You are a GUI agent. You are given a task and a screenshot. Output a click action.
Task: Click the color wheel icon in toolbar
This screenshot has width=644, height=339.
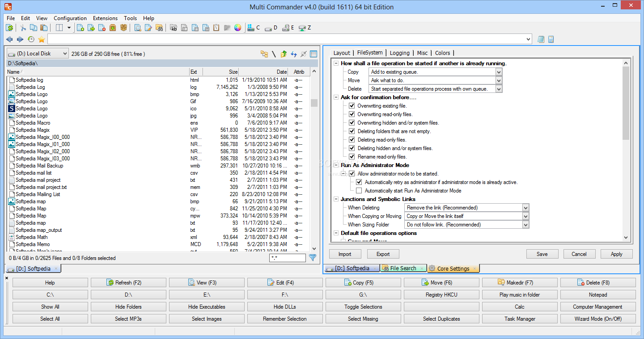click(238, 28)
